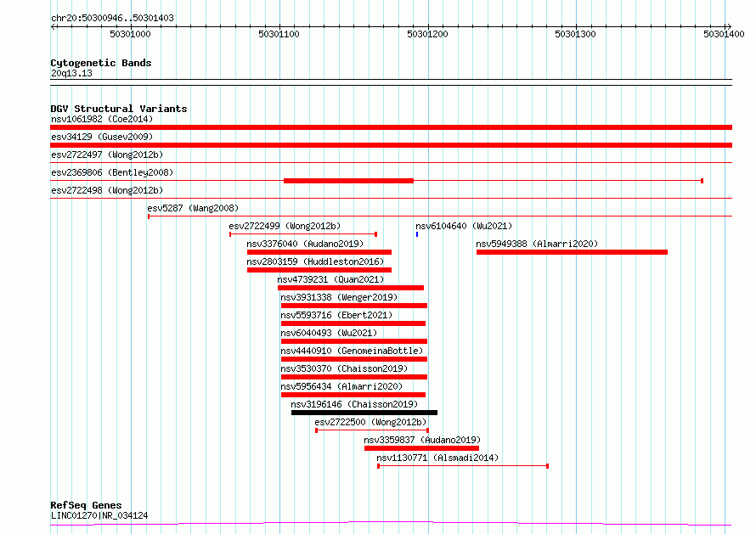This screenshot has width=756, height=534.
Task: Click ruler position 50301300
Action: pyautogui.click(x=575, y=34)
